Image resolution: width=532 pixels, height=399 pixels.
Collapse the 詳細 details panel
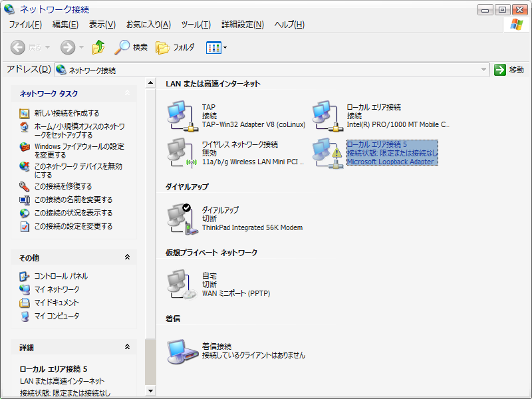point(127,347)
